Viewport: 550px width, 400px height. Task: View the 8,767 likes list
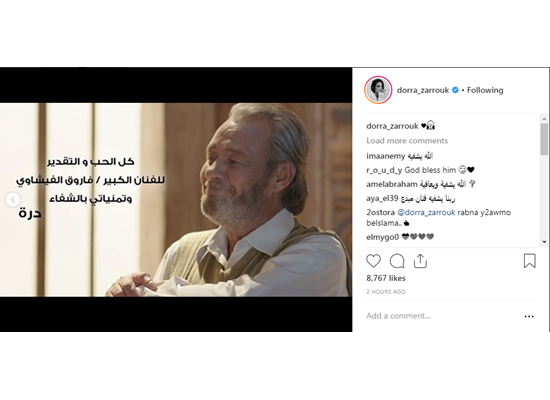[386, 278]
